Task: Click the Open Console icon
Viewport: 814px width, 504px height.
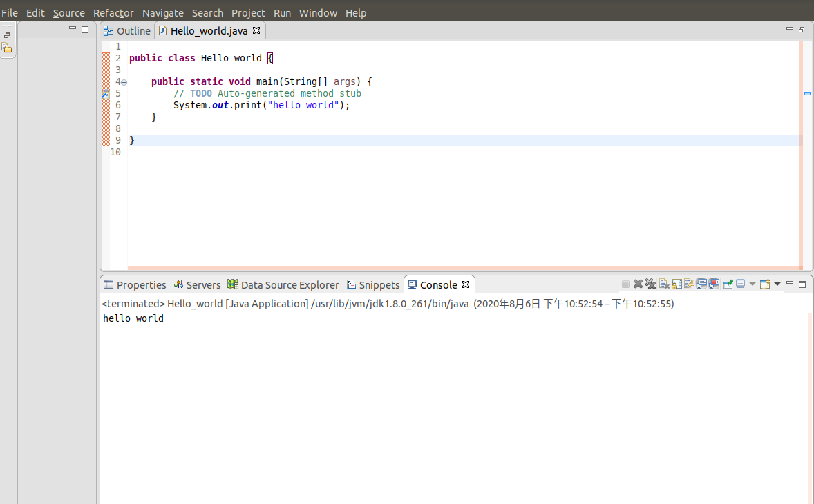Action: tap(765, 284)
